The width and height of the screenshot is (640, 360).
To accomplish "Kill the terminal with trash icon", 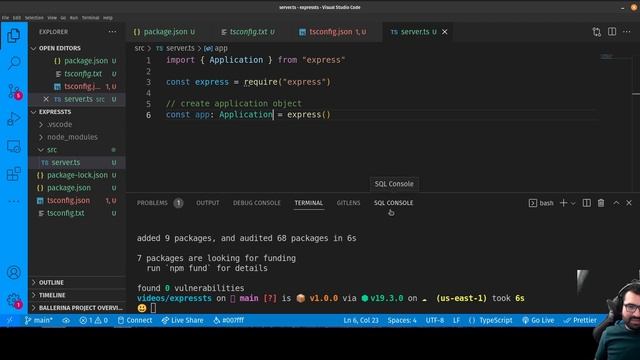I will (x=601, y=203).
